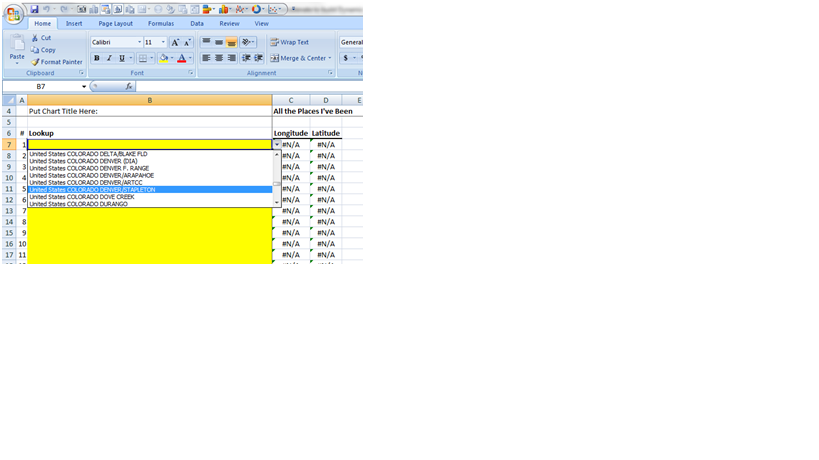Viewport: 819px width, 460px height.
Task: Enable Wrap Text
Action: tap(289, 42)
